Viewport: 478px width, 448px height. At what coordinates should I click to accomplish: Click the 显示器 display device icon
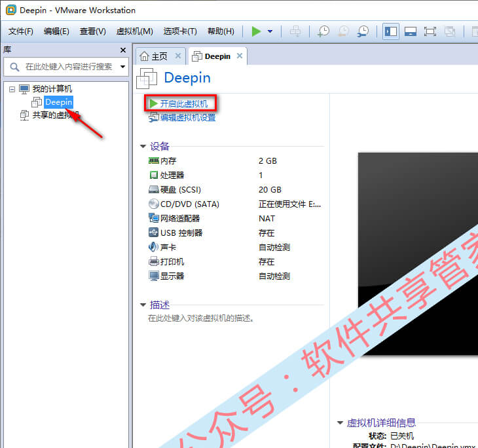(154, 276)
